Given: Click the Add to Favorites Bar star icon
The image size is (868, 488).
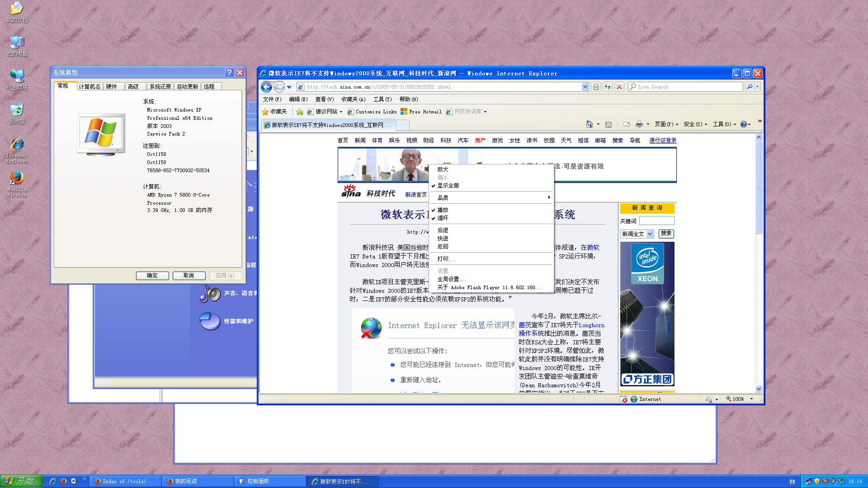Looking at the screenshot, I should (x=300, y=112).
